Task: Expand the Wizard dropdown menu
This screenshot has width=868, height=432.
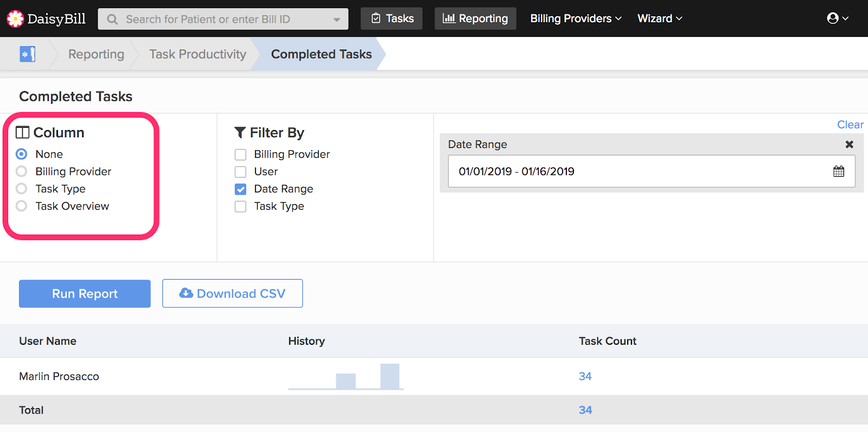Action: click(660, 18)
